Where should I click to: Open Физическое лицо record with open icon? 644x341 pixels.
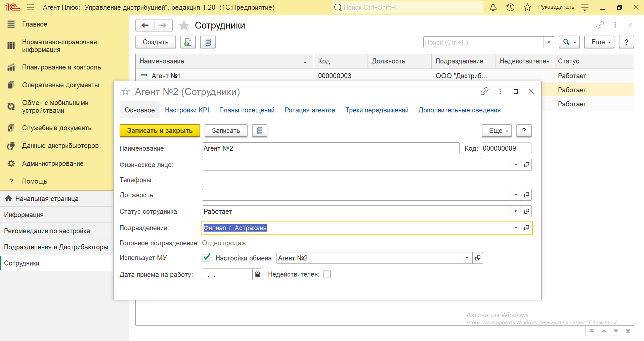(x=526, y=165)
